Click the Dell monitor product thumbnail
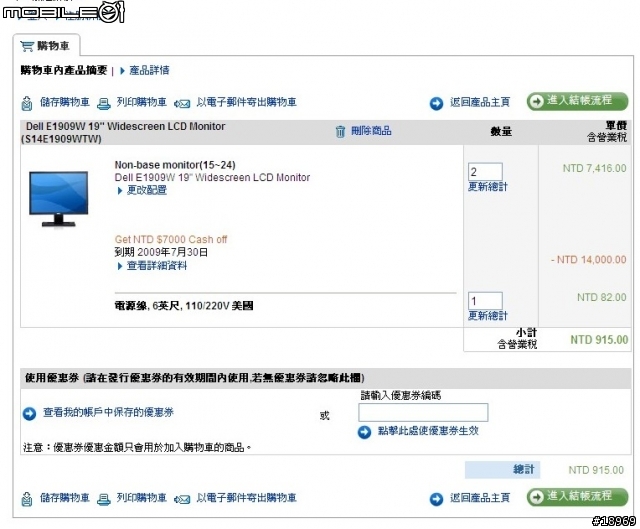The image size is (640, 529). pos(59,199)
